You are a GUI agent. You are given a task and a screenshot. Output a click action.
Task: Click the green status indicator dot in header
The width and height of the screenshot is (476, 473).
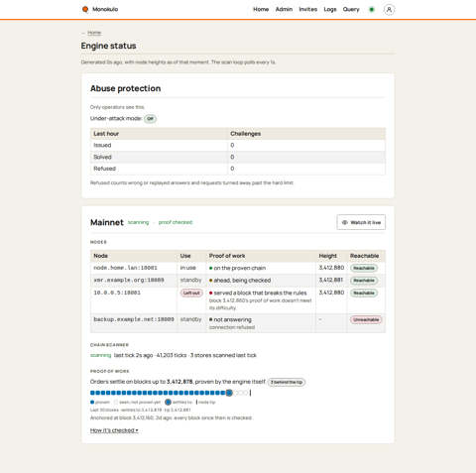tap(372, 10)
